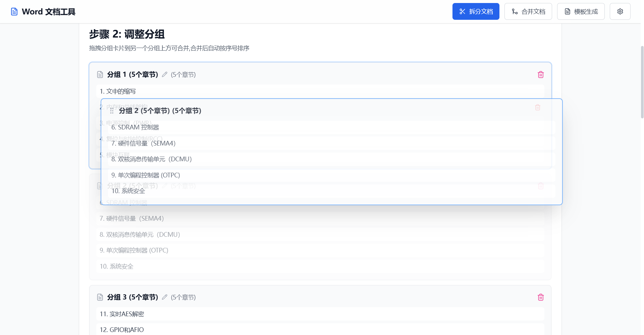644x335 pixels.
Task: Click the Word 文档工具 logo icon
Action: [x=14, y=12]
